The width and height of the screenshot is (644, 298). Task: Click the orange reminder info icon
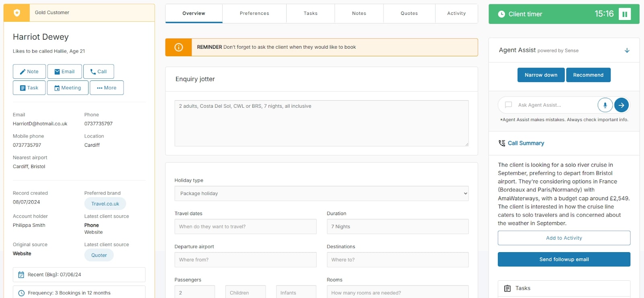pyautogui.click(x=179, y=47)
